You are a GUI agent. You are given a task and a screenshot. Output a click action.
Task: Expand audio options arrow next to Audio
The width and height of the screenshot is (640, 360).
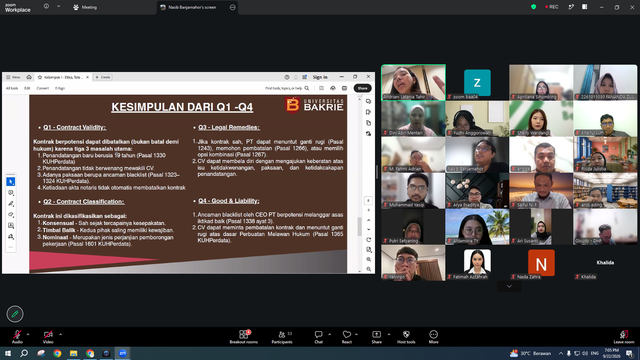[28, 334]
